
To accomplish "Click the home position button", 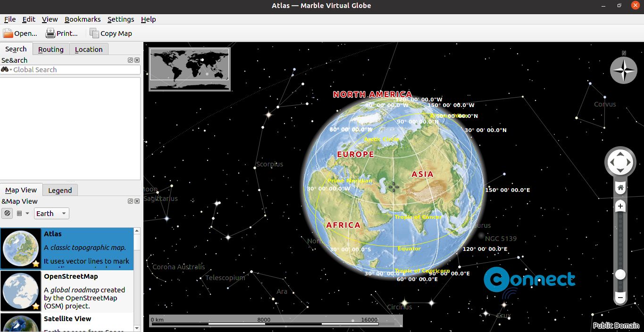I will [620, 188].
